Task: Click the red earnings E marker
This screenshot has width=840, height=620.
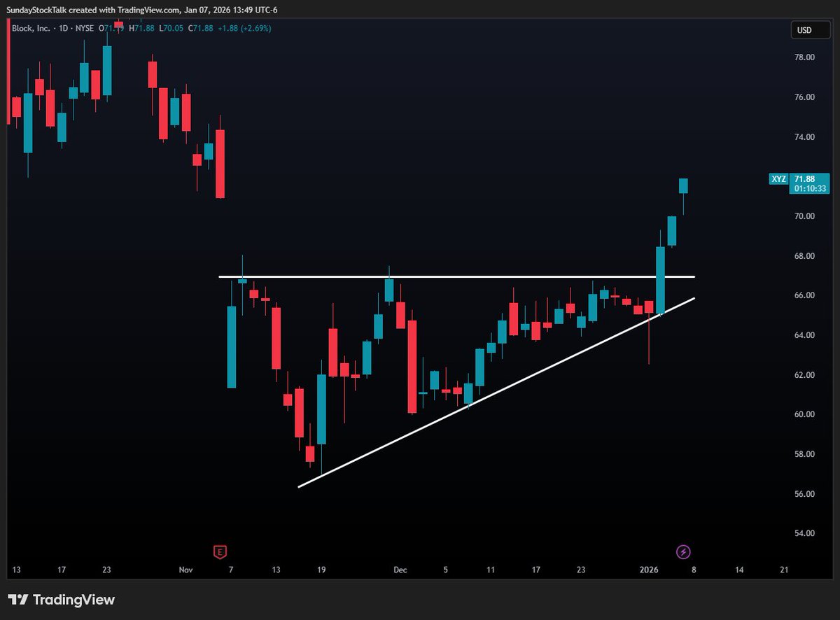Action: (x=220, y=552)
